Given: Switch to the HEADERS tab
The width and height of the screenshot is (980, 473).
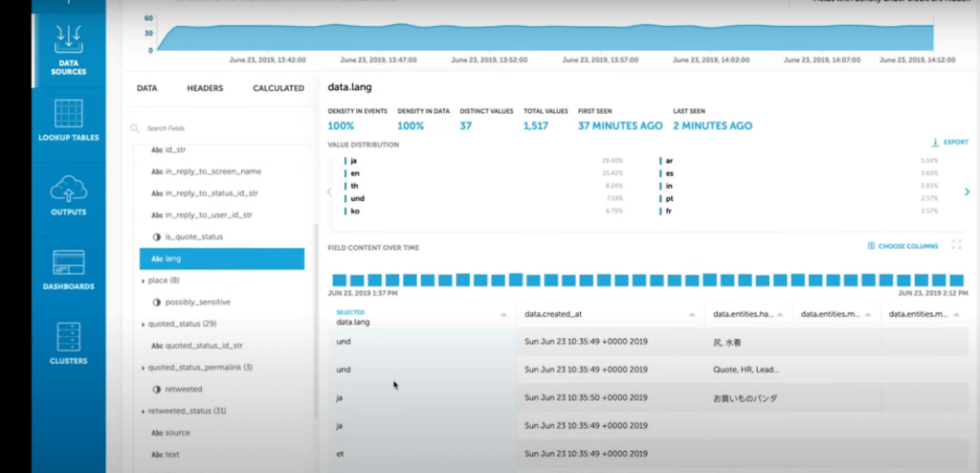Looking at the screenshot, I should point(205,88).
